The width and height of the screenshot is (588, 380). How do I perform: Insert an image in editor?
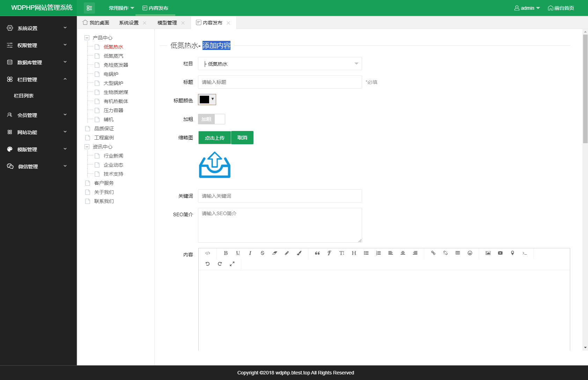tap(488, 253)
